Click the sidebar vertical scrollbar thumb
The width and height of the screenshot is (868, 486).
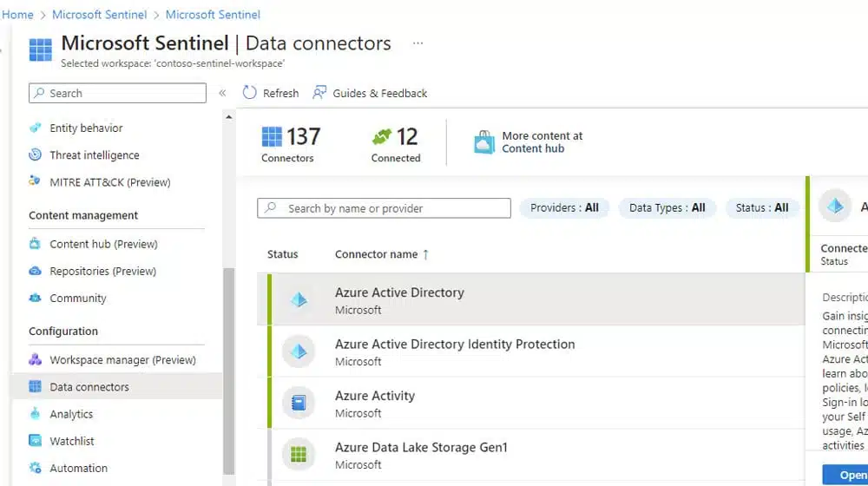(x=228, y=371)
